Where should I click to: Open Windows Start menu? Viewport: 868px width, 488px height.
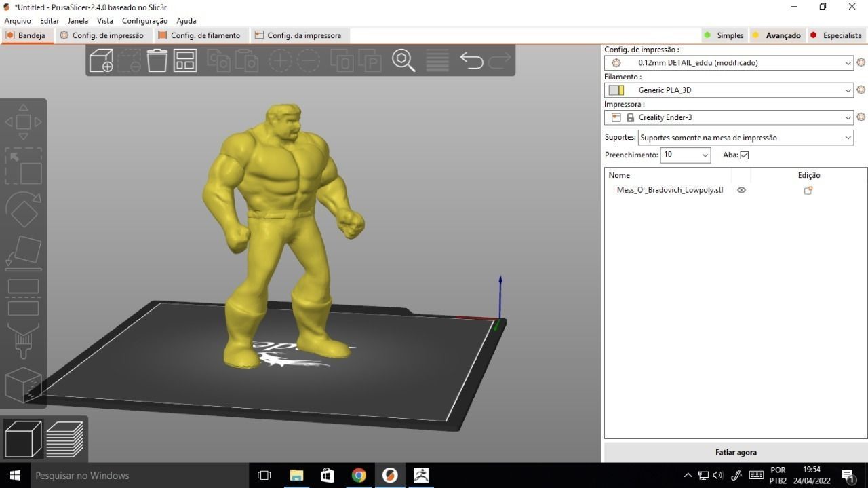click(14, 475)
